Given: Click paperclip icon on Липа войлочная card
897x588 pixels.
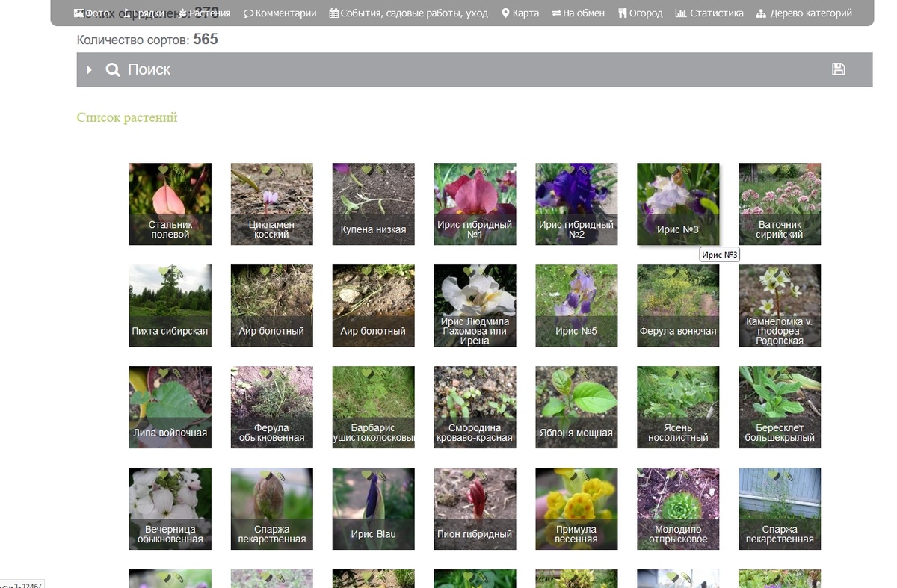Looking at the screenshot, I should 178,374.
